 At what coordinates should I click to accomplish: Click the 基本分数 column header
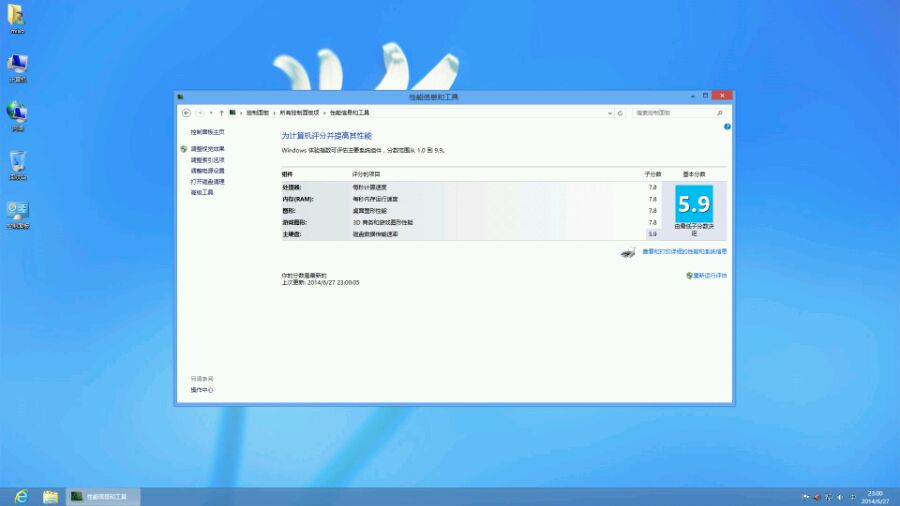(x=694, y=174)
